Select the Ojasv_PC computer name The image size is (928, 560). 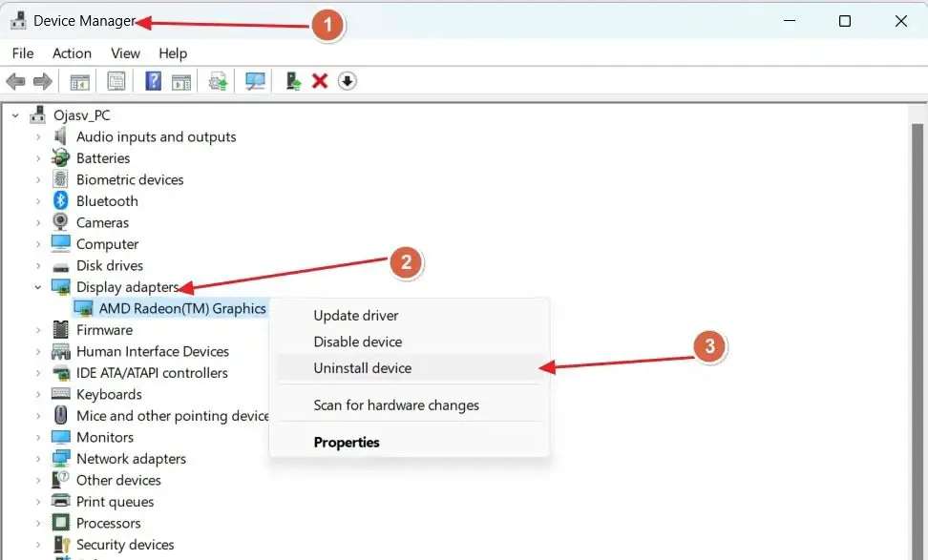82,115
